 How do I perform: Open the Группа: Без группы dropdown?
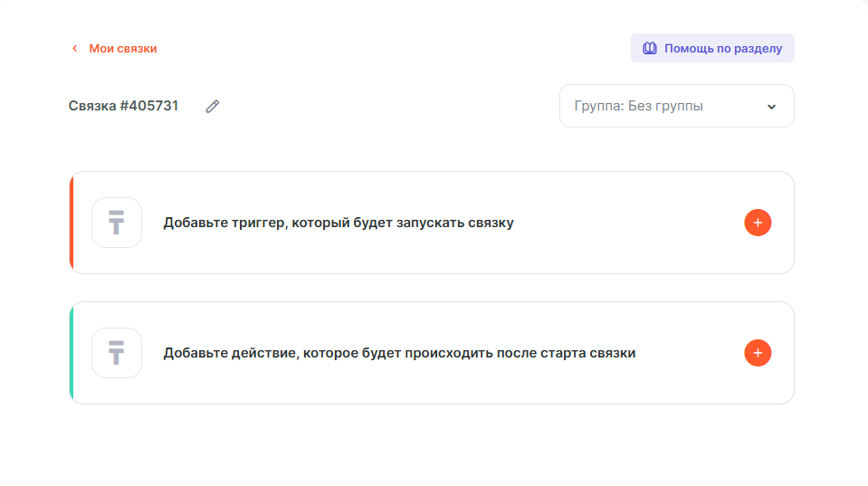coord(675,106)
